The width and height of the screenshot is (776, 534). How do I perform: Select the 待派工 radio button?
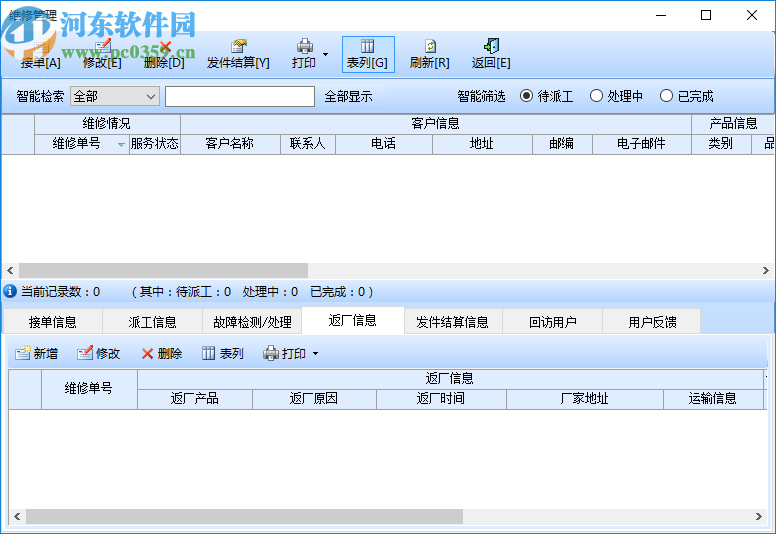[x=526, y=96]
